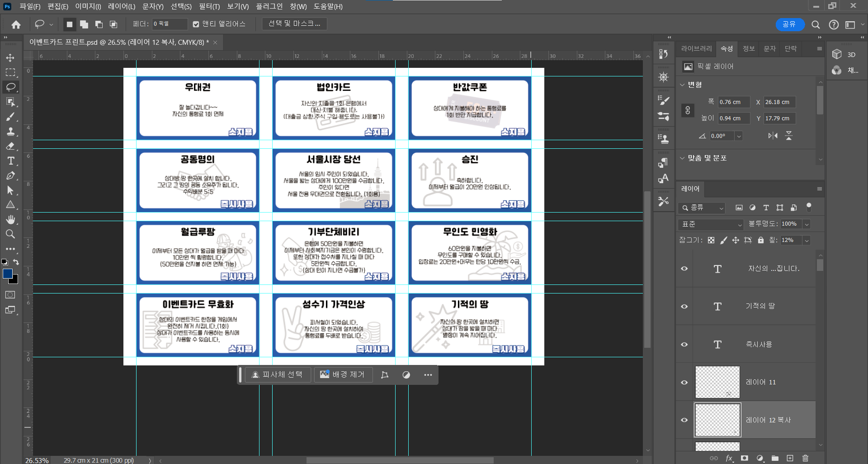This screenshot has width=868, height=464.
Task: Toggle the 앤티 앨리어스 checkbox
Action: click(x=196, y=24)
